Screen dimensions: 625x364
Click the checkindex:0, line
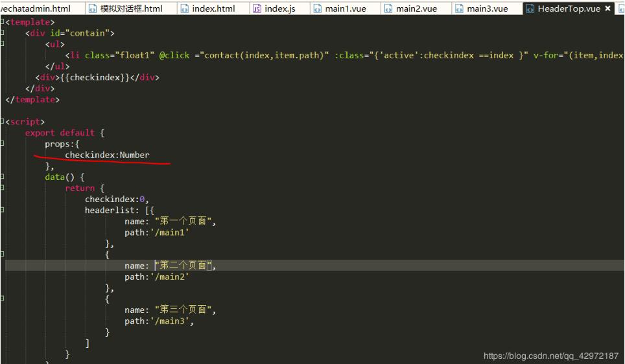pyautogui.click(x=117, y=199)
